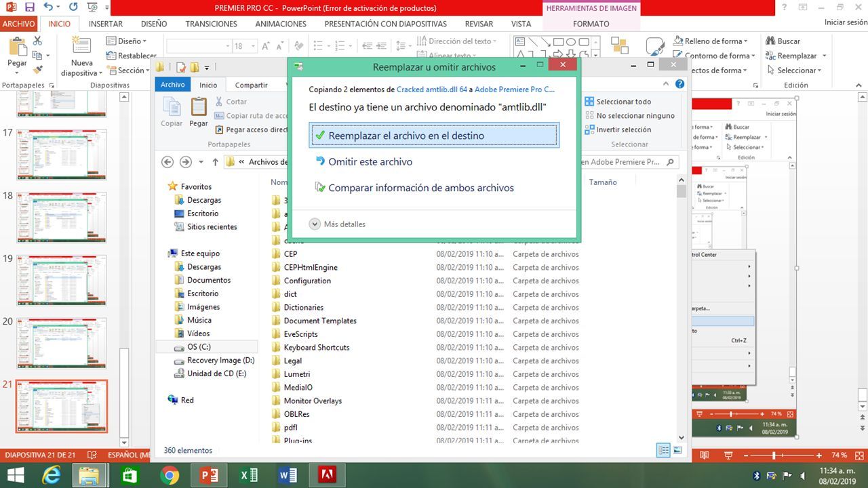Open the Diseño layout dropdown
The image size is (868, 488).
pyautogui.click(x=127, y=41)
